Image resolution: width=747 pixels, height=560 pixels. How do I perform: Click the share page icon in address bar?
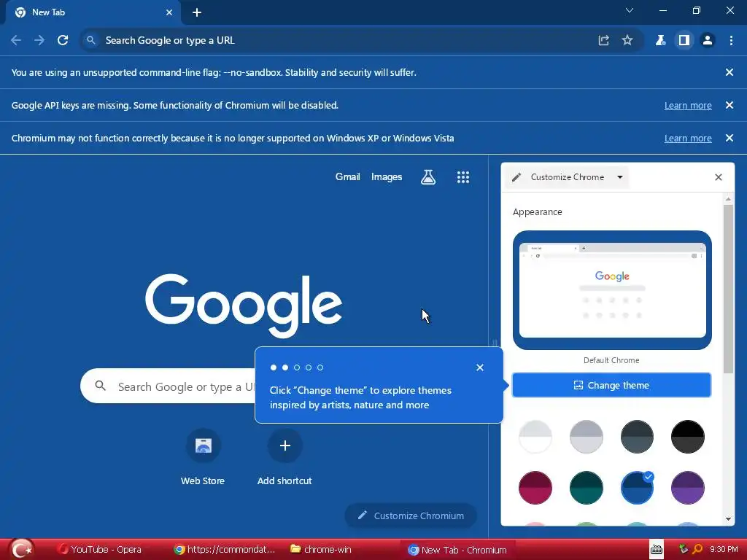603,41
